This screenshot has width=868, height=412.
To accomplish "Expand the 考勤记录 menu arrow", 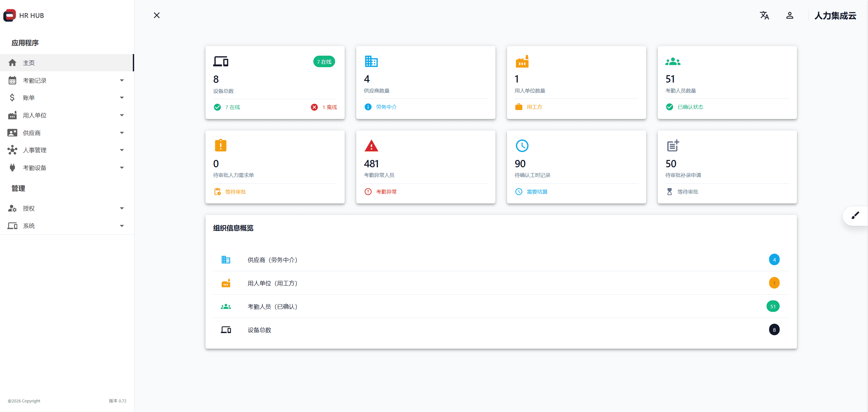I will click(122, 81).
